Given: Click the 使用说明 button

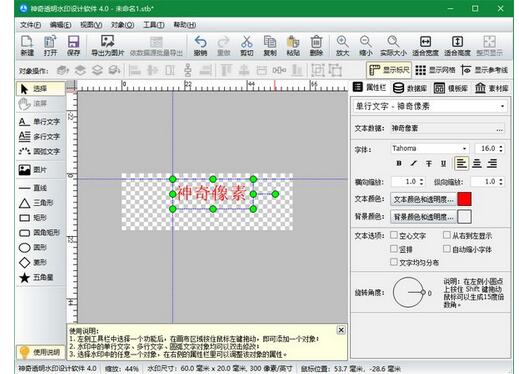Looking at the screenshot, I should [x=40, y=352].
